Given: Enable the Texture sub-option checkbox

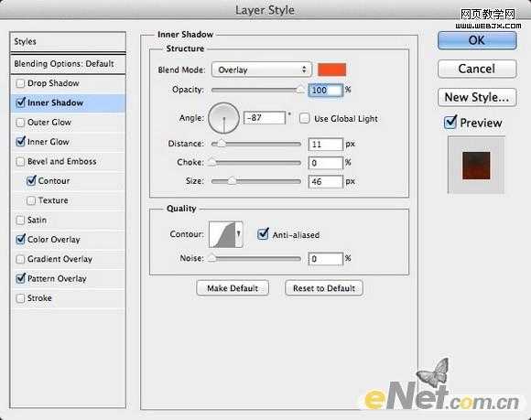Looking at the screenshot, I should [x=31, y=200].
